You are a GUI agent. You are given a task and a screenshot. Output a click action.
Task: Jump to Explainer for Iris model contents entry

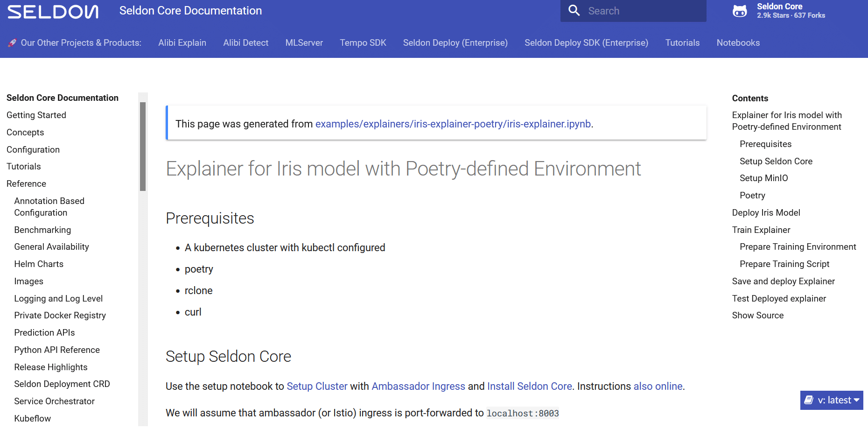(787, 121)
